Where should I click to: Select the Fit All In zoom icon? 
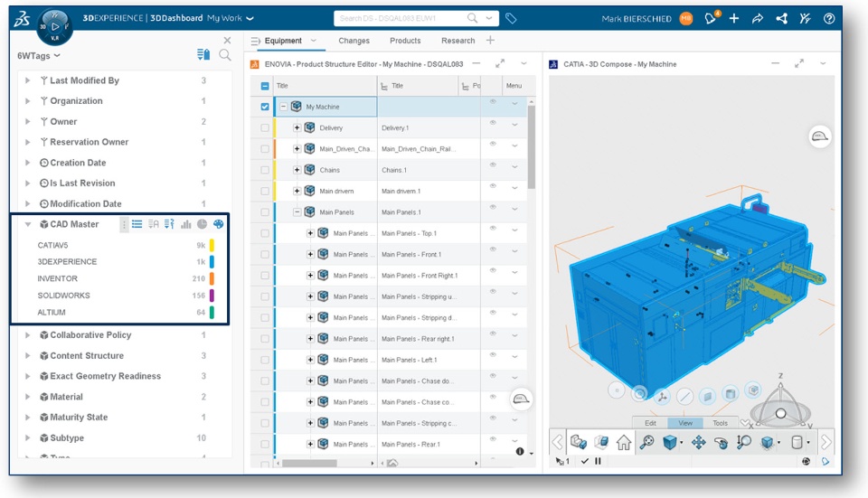646,442
